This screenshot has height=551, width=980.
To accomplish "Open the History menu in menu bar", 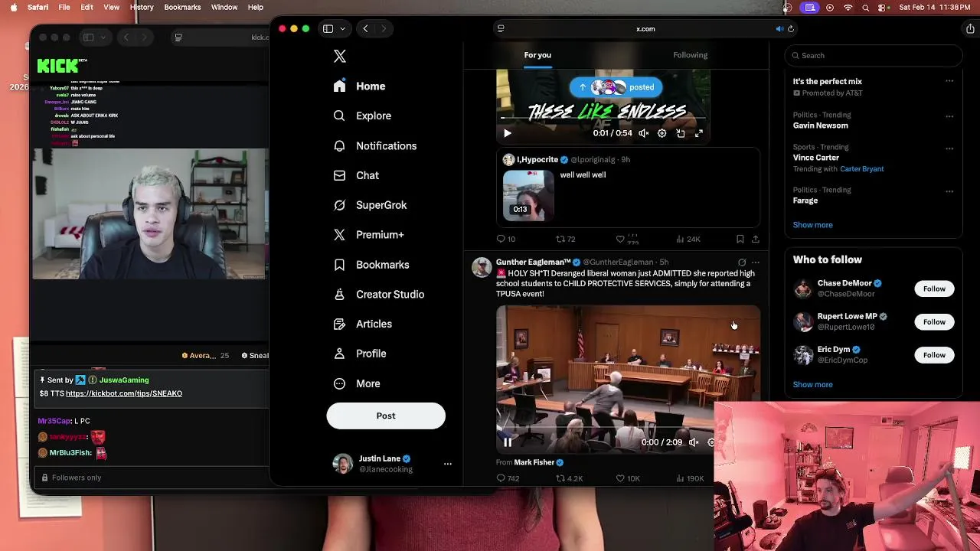I will click(142, 7).
